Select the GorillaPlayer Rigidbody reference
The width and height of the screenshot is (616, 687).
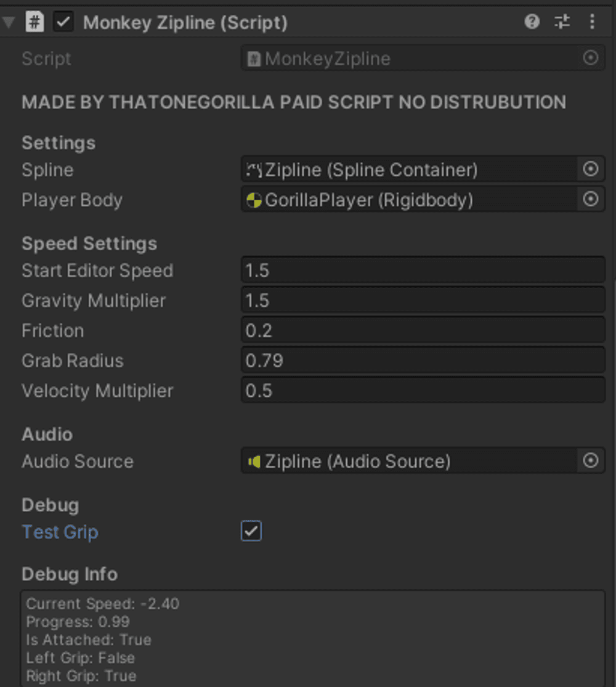[407, 200]
